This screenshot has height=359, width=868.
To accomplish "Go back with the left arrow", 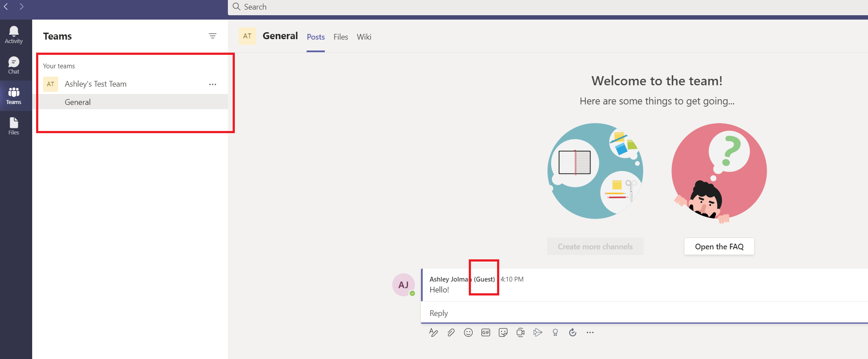I will point(6,7).
